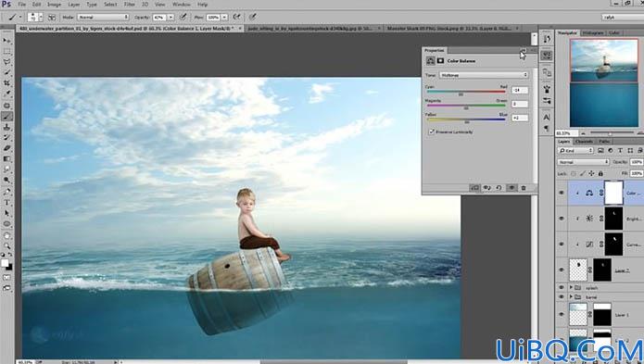Open the Tone dropdown set to Midtones

tap(484, 75)
